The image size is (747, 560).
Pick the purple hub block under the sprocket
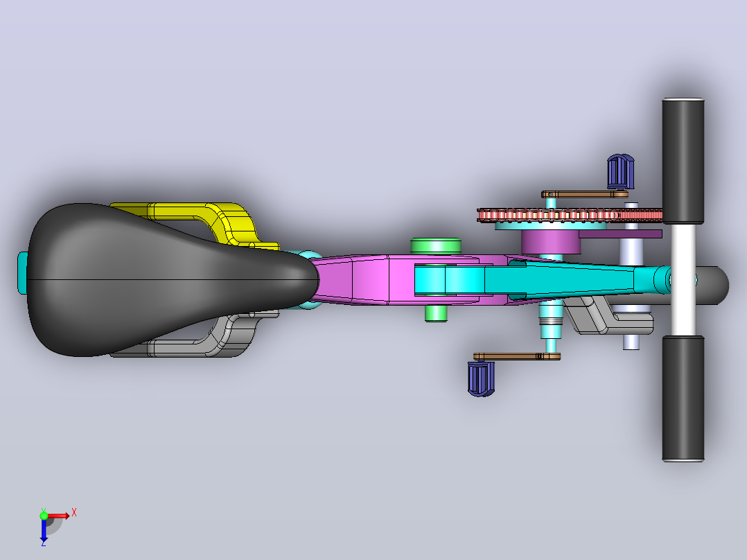pyautogui.click(x=551, y=242)
